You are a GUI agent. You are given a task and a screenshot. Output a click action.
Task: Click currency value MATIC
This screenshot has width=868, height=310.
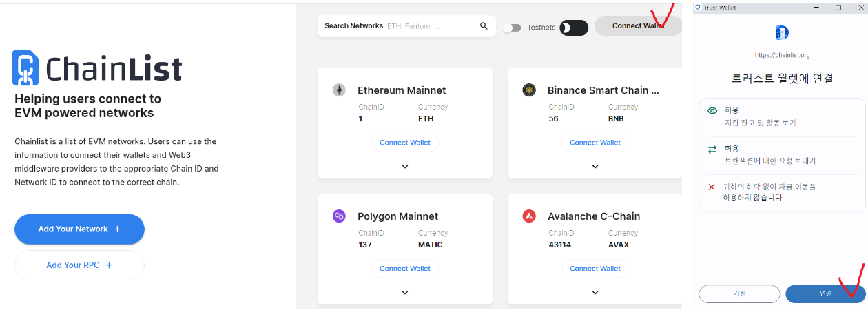[x=431, y=245]
